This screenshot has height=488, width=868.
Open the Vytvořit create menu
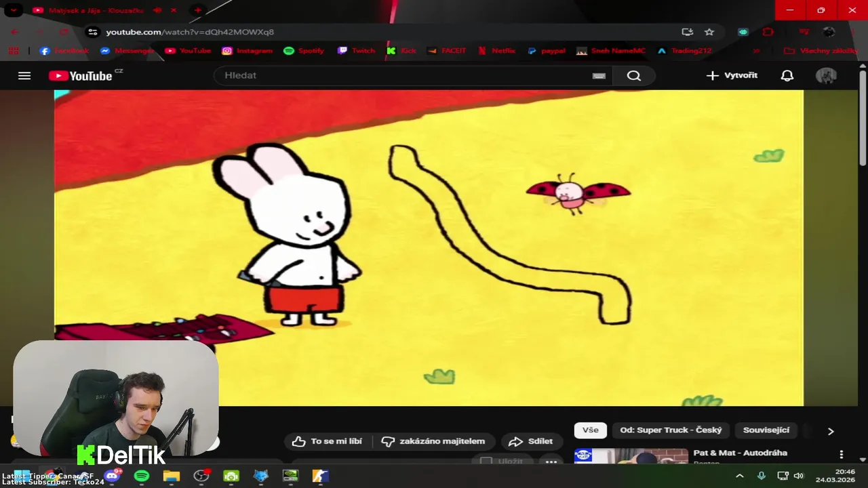click(x=732, y=75)
